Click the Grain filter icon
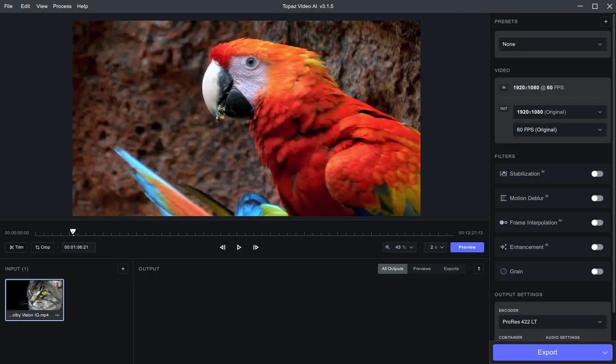This screenshot has width=616, height=364. click(503, 271)
